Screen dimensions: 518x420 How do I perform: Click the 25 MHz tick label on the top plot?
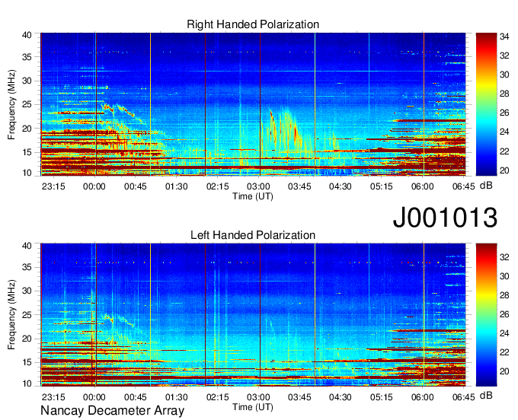point(27,104)
